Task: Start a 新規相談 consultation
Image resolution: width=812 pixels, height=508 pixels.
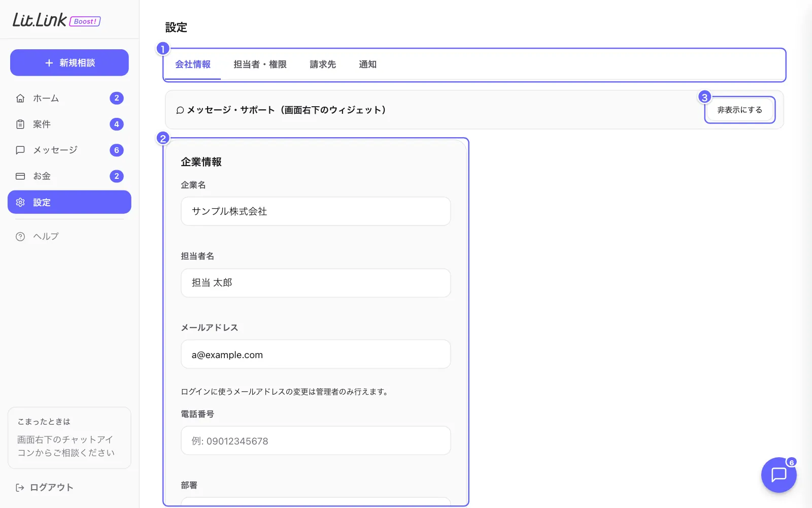Action: pyautogui.click(x=70, y=62)
